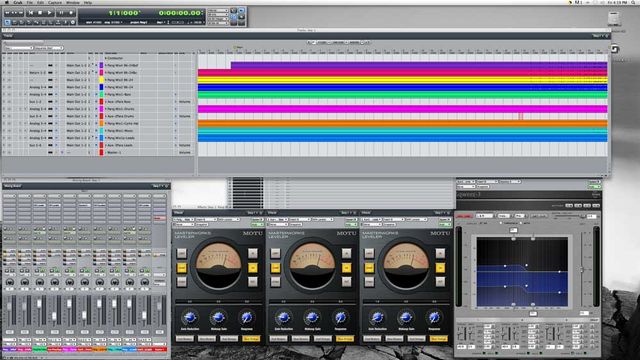Pick the orange track color swatch
Viewport: 640px width, 360px height.
(101, 123)
